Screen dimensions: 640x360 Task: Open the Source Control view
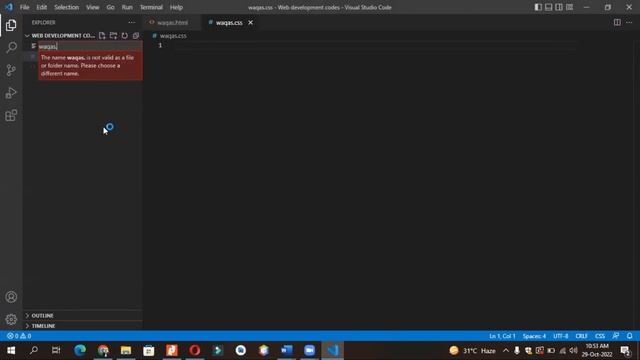pos(11,70)
